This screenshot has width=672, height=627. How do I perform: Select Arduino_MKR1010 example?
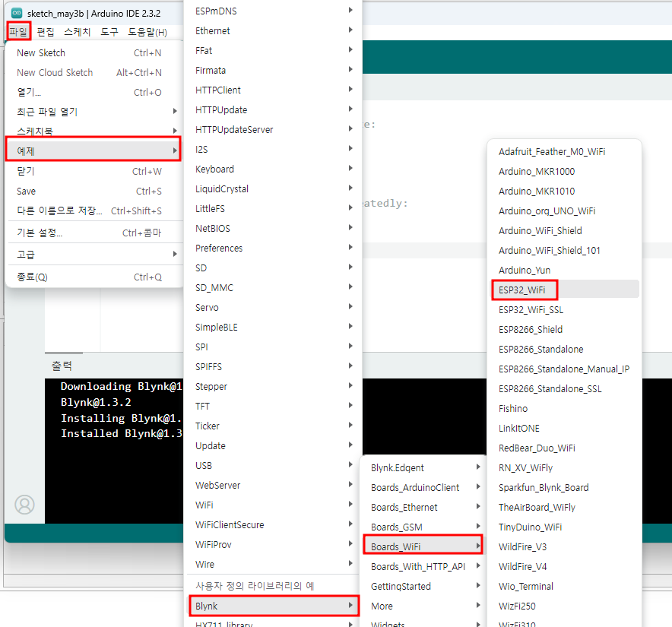click(x=564, y=192)
